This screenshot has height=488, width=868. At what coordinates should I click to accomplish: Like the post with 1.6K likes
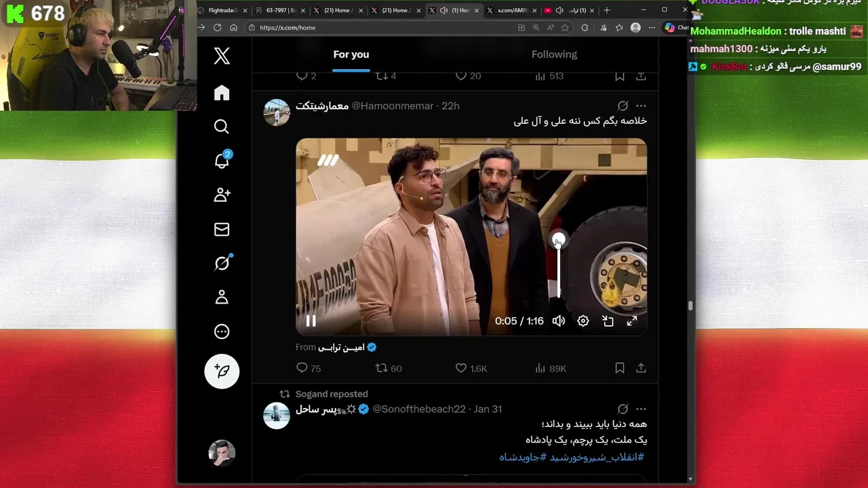471,368
